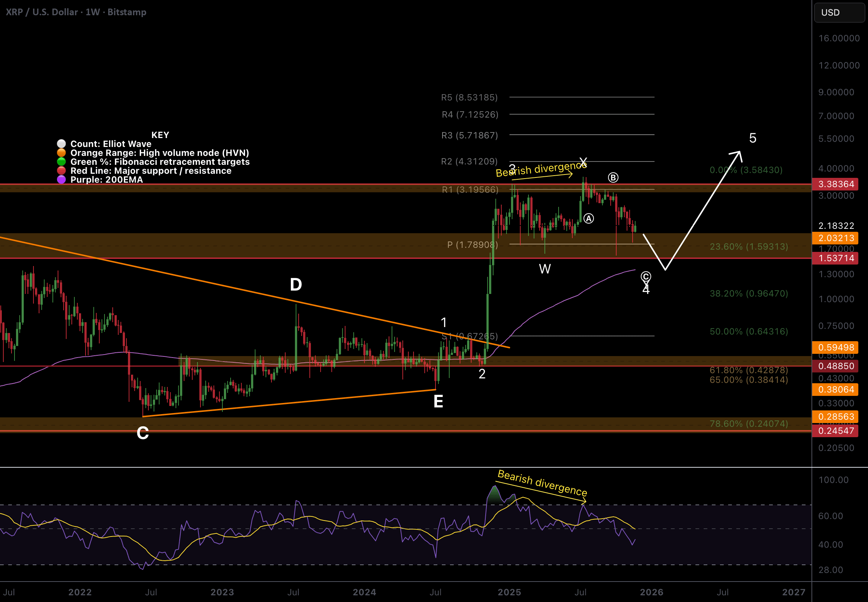
Task: Click the white arrowhead near wave 5
Action: pyautogui.click(x=737, y=154)
